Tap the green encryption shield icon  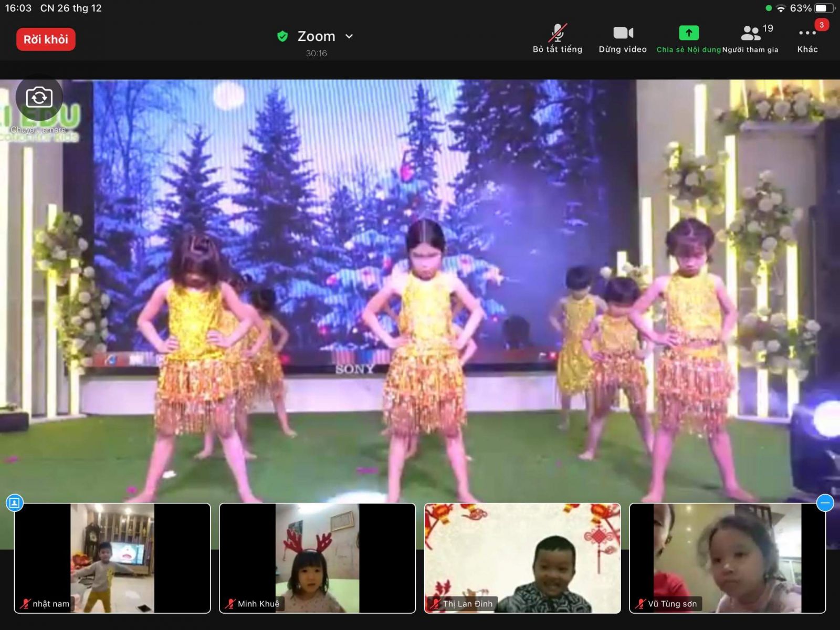coord(282,36)
